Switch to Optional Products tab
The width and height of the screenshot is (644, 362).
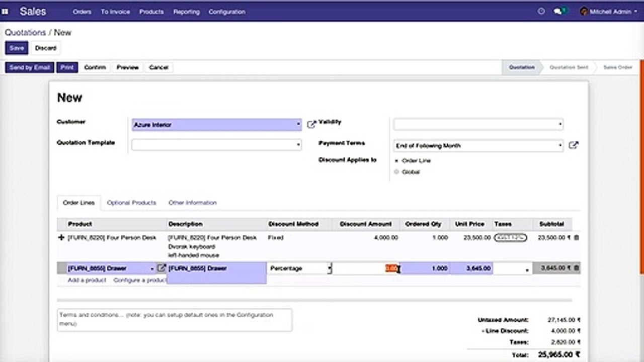[x=131, y=203]
